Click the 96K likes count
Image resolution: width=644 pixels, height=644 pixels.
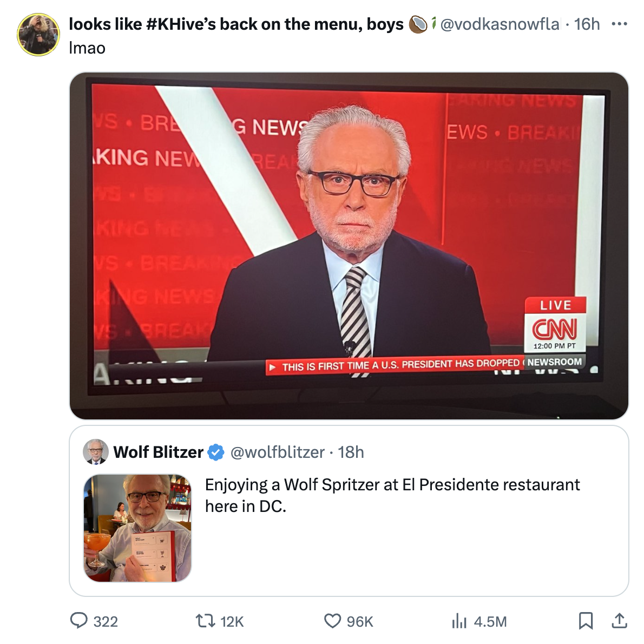(360, 621)
